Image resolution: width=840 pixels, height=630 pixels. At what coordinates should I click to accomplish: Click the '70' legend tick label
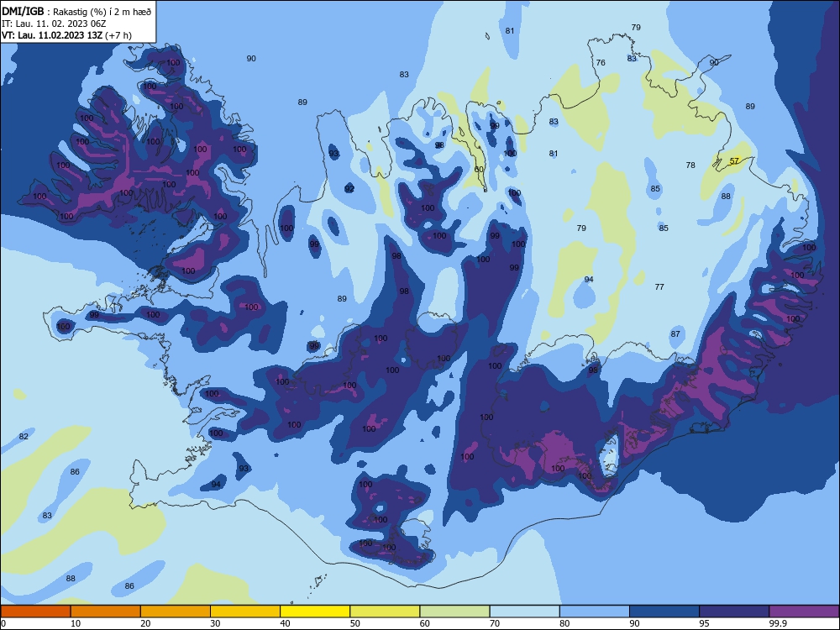(x=495, y=623)
